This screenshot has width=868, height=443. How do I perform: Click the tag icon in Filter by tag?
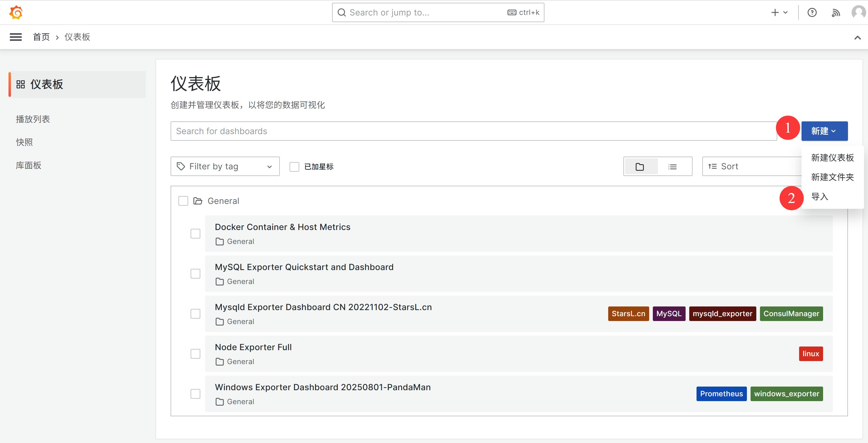click(x=181, y=166)
